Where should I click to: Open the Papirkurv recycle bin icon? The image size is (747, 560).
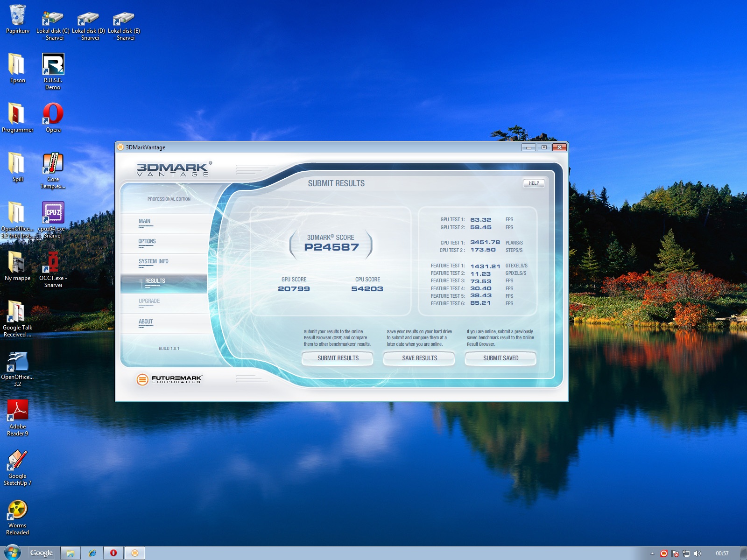pyautogui.click(x=18, y=19)
